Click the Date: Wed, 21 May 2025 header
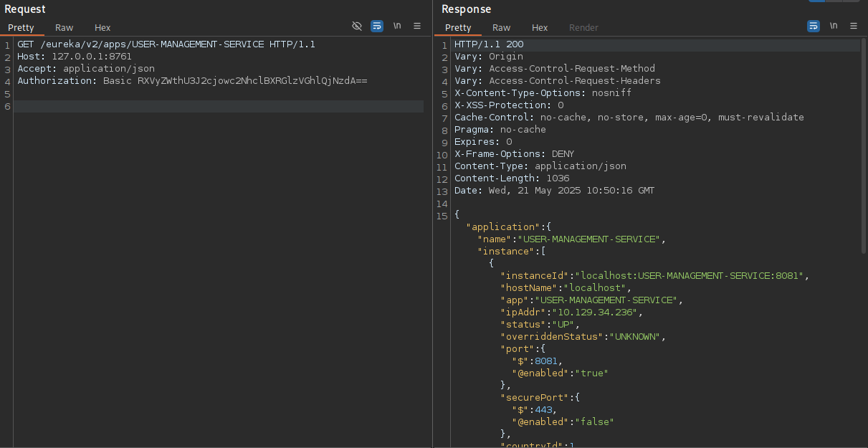The width and height of the screenshot is (868, 448). (555, 191)
